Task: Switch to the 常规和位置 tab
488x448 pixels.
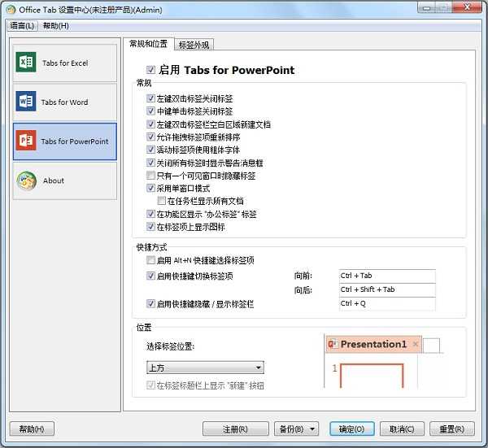Action: point(148,44)
